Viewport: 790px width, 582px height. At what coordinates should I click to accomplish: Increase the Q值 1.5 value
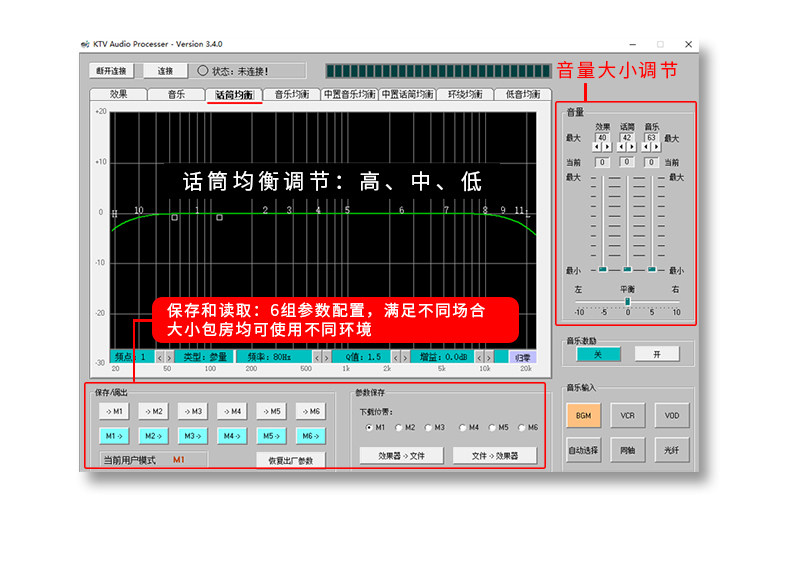pos(405,357)
